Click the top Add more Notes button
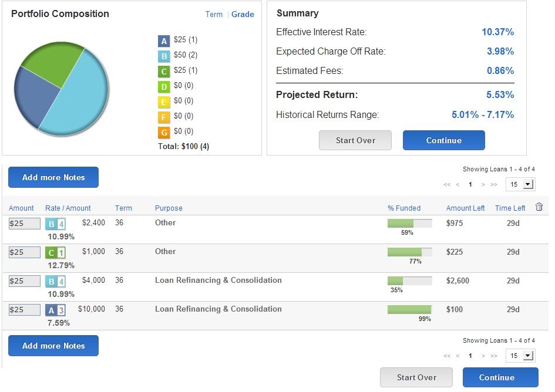The height and width of the screenshot is (392, 555). coord(53,177)
